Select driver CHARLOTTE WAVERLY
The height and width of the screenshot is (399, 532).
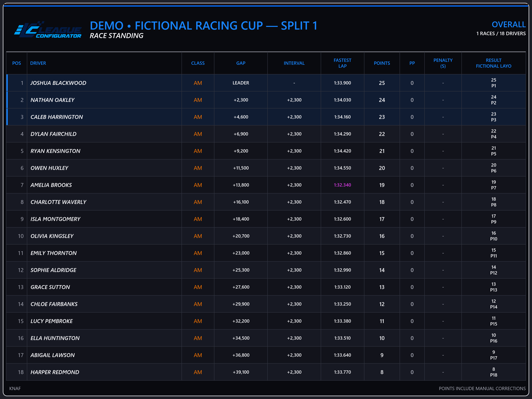pyautogui.click(x=58, y=202)
